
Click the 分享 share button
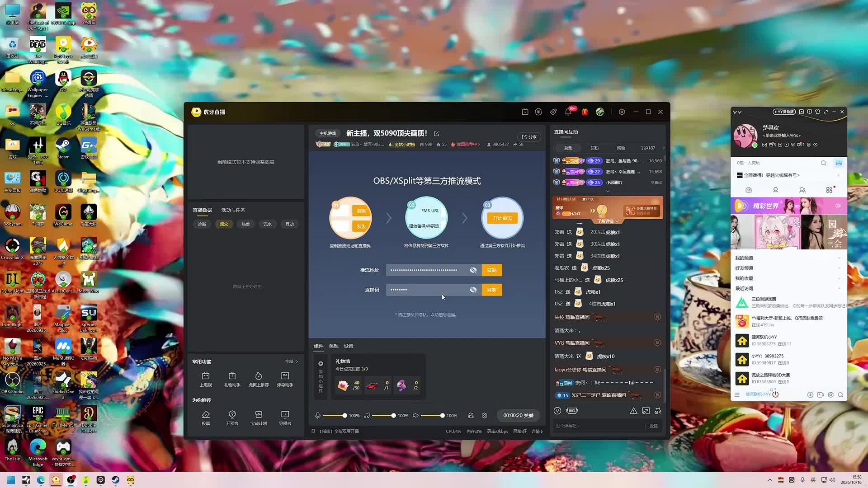coord(529,137)
